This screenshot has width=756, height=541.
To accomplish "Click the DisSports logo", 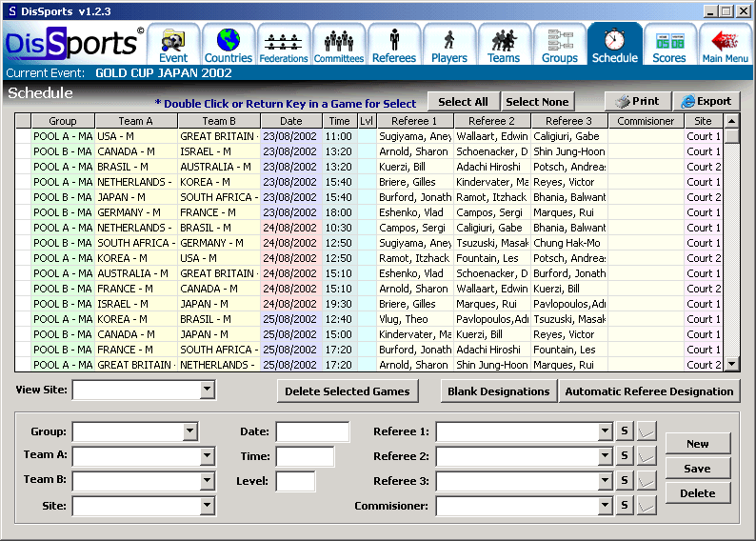I will click(73, 44).
